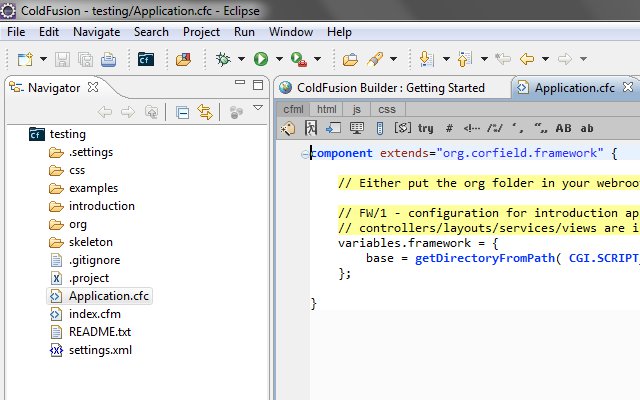Screen dimensions: 640x400
Task: Select the html snippet toolbar tab
Action: [327, 109]
